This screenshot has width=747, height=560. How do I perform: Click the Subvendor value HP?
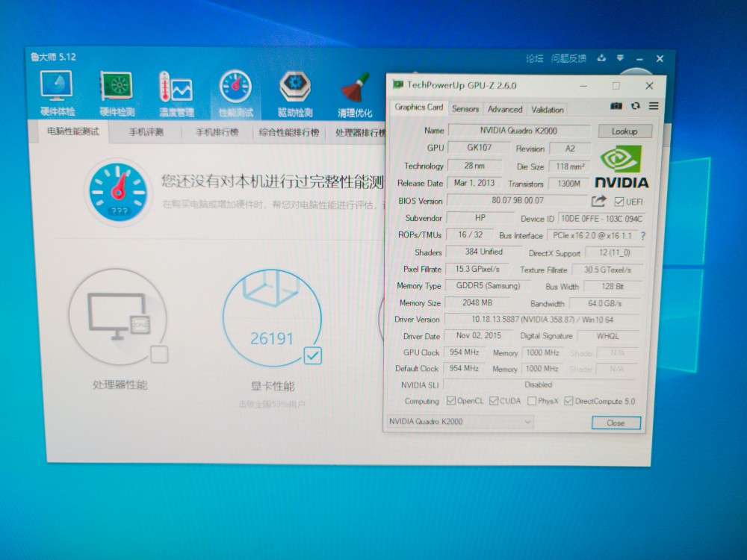click(480, 217)
